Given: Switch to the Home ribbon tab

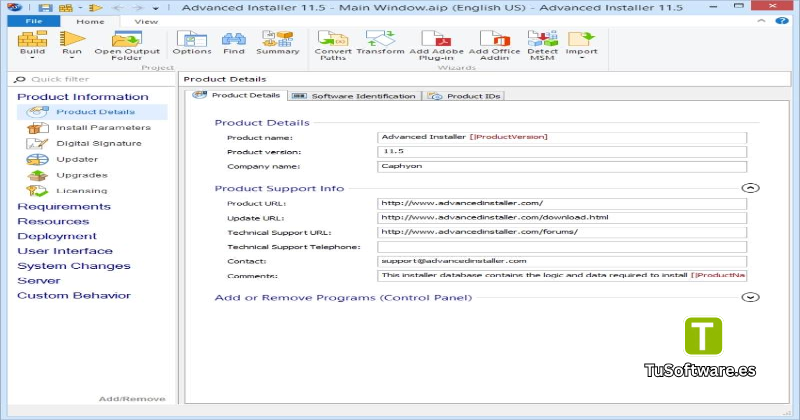Looking at the screenshot, I should [x=90, y=21].
